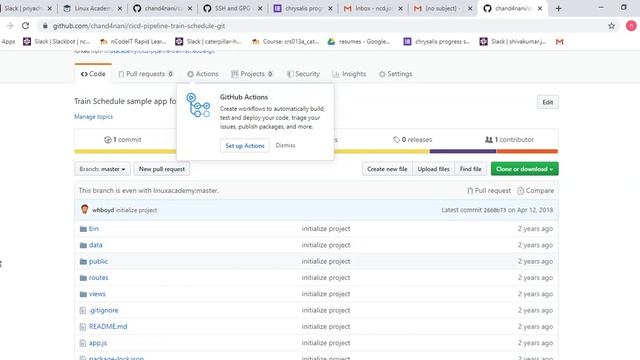
Task: Open the whboyd author link
Action: pos(103,210)
